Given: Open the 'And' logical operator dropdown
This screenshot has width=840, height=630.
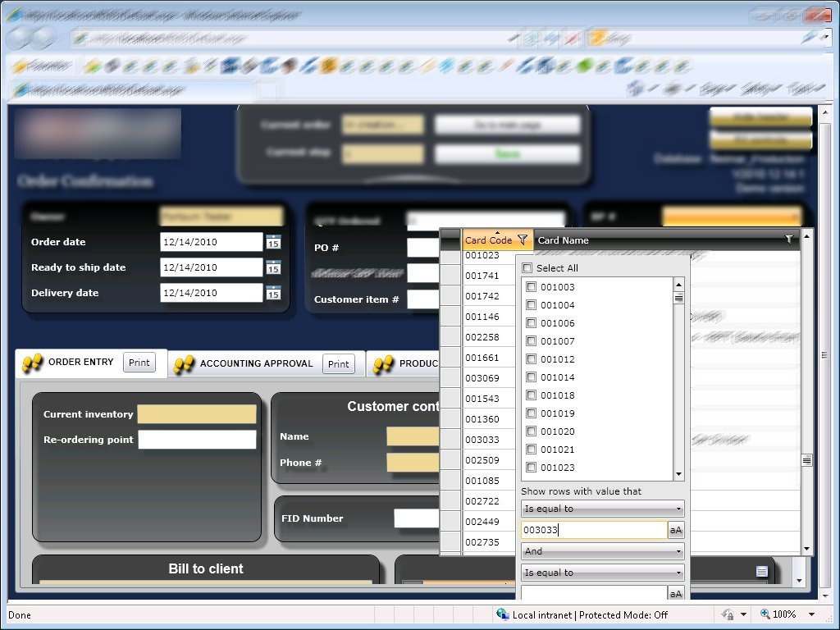Looking at the screenshot, I should [603, 551].
